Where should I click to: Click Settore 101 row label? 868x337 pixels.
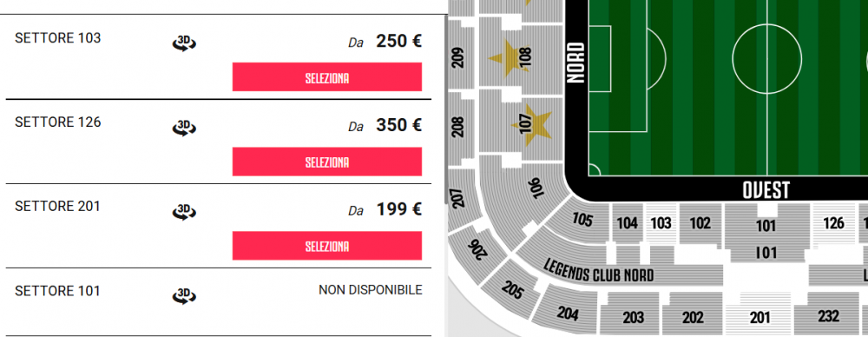pyautogui.click(x=57, y=291)
